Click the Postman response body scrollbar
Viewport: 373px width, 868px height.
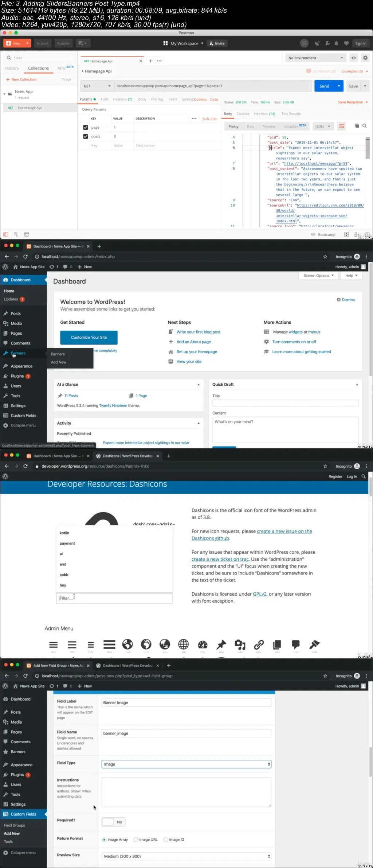368,148
